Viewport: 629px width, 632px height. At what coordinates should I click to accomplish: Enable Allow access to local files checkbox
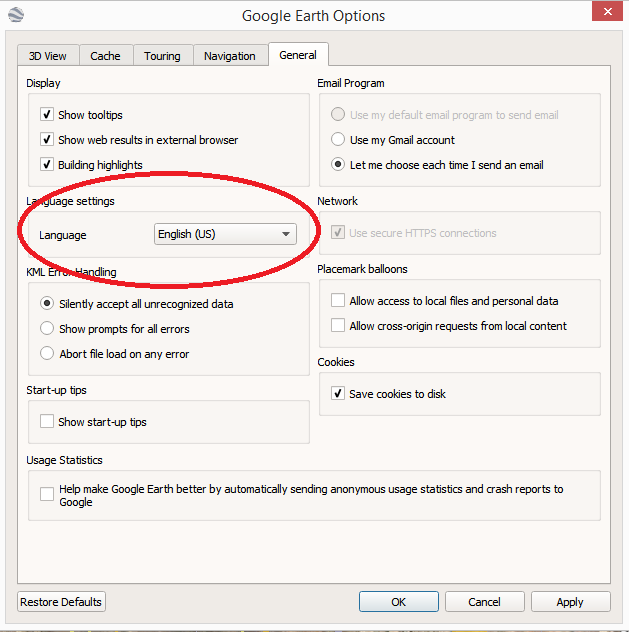tap(338, 300)
